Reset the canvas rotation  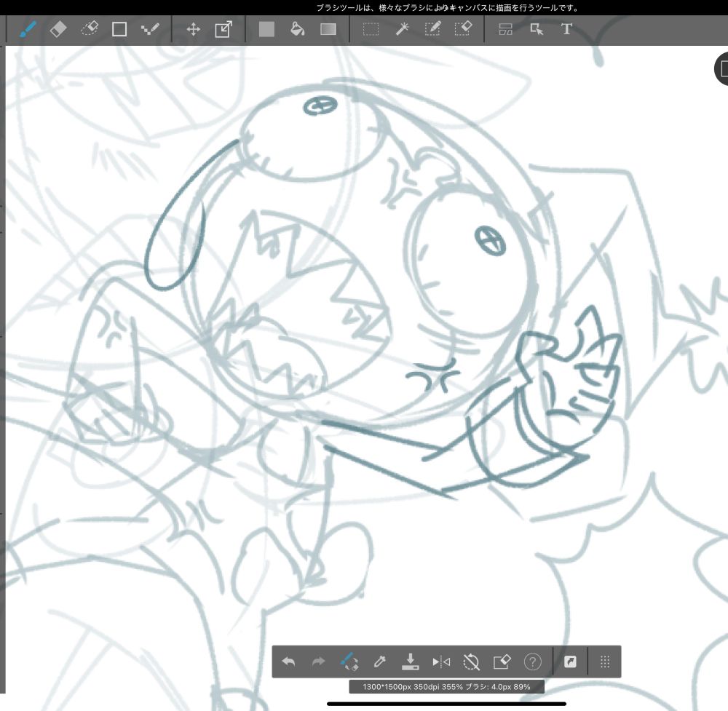tap(471, 662)
